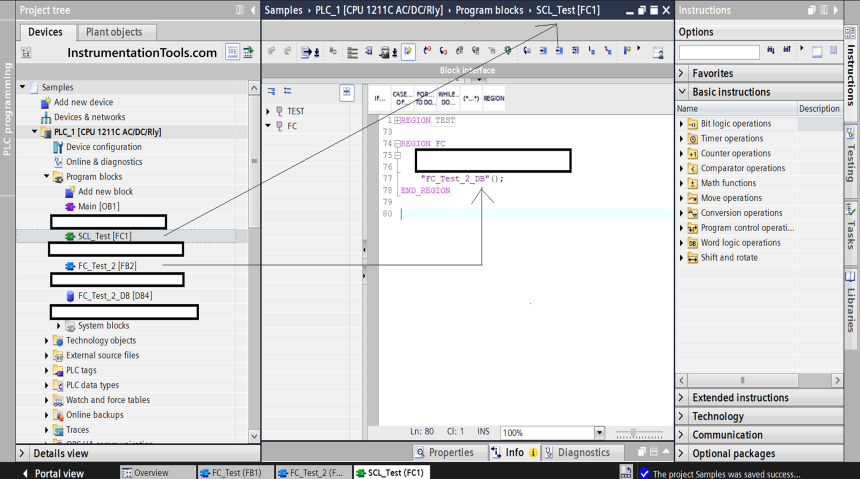The height and width of the screenshot is (479, 860).
Task: Expand the Favorites section in Instructions
Action: pyautogui.click(x=682, y=73)
